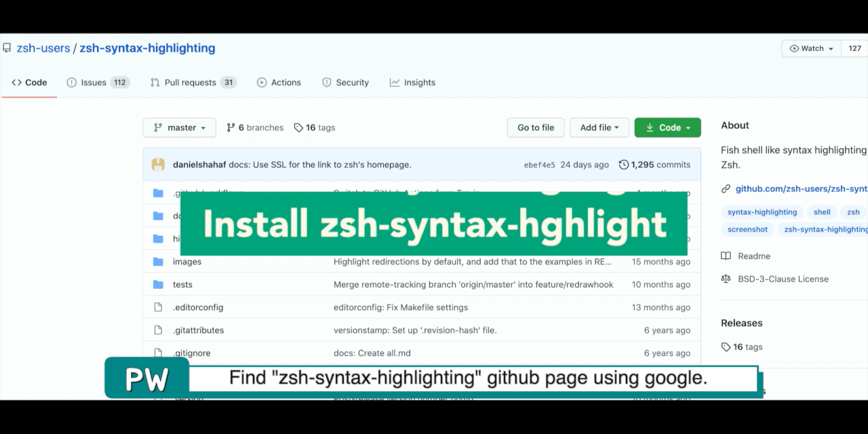Click the tag icon beside 16 tags under Releases
Screen dimensions: 868x434
click(726, 347)
